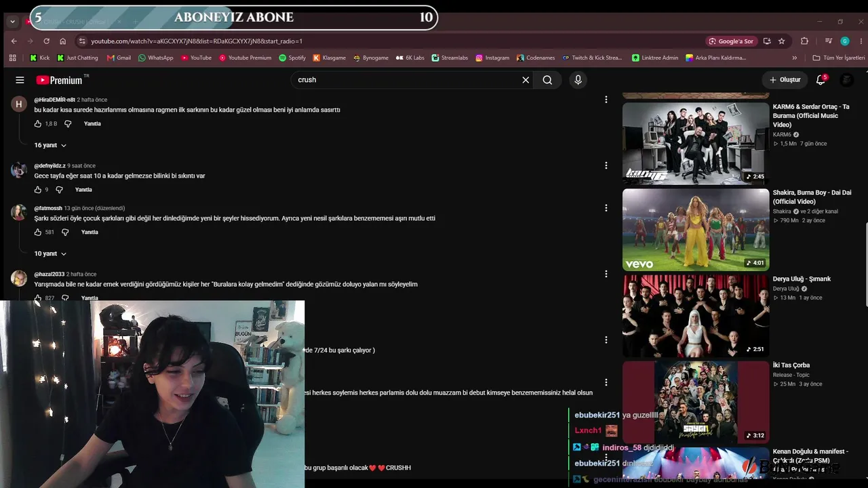Dislike HiraDEMİR-n8t's comment
This screenshot has height=488, width=868.
click(68, 124)
